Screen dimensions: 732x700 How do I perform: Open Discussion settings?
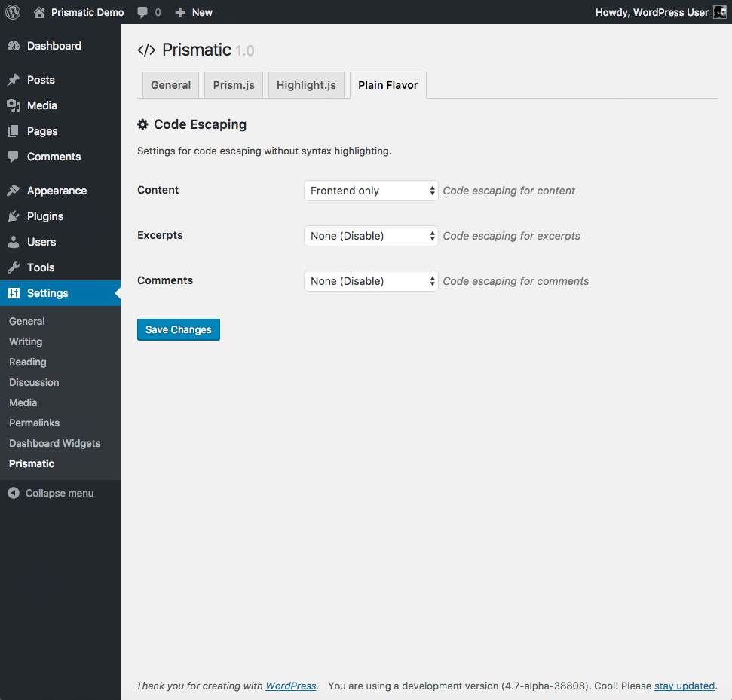point(34,382)
